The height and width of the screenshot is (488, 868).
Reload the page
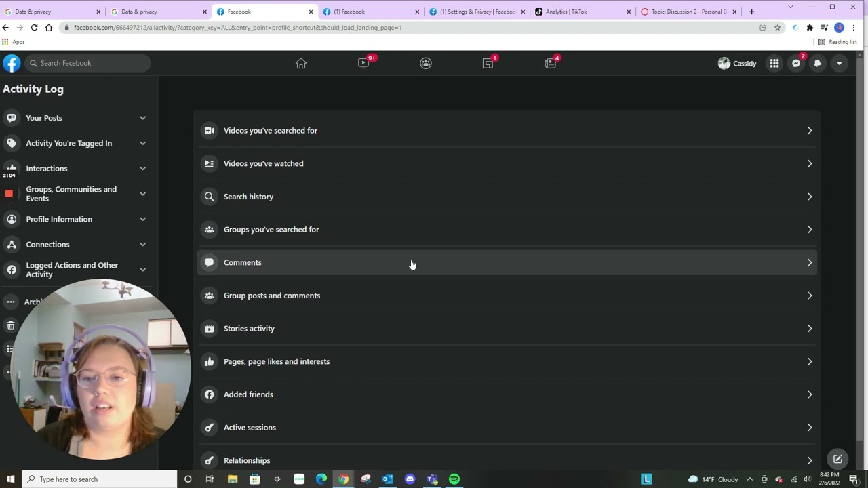[x=34, y=28]
